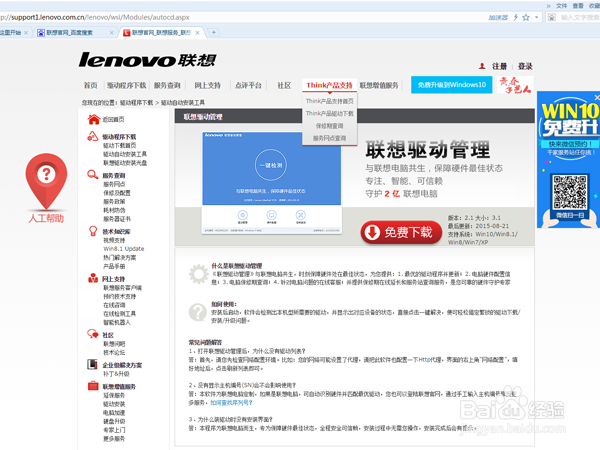The image size is (600, 450).
Task: Click the browser search input field
Action: (x=580, y=17)
